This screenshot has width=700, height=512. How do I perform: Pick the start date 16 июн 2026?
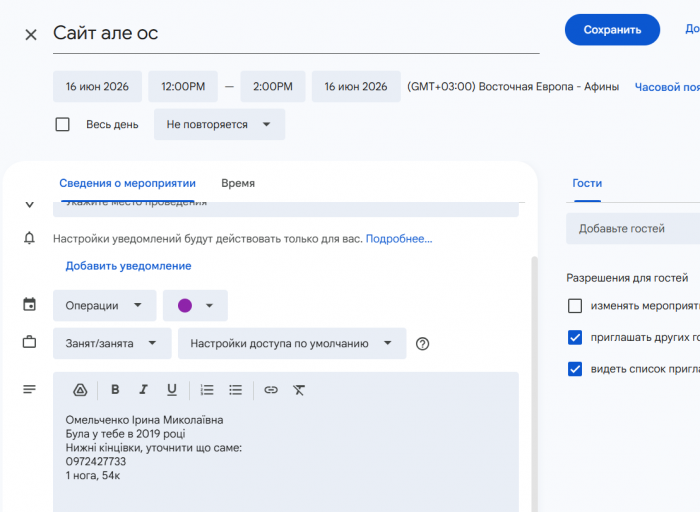click(x=97, y=87)
